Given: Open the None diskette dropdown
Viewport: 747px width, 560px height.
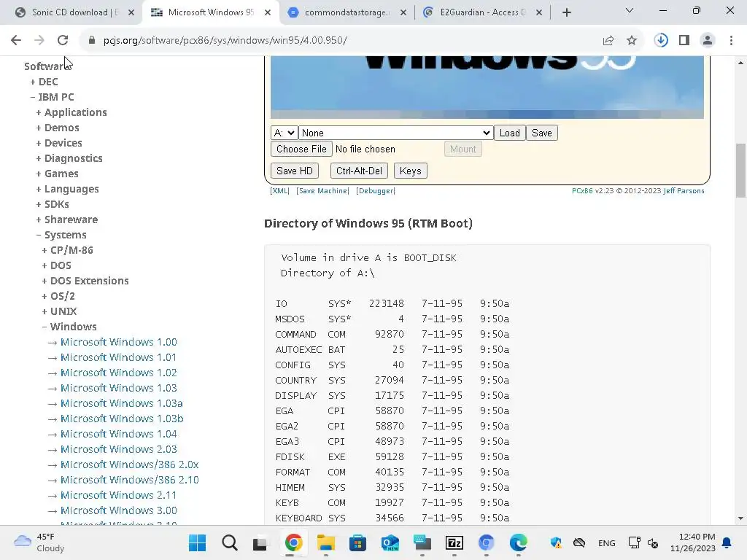Looking at the screenshot, I should pos(395,133).
